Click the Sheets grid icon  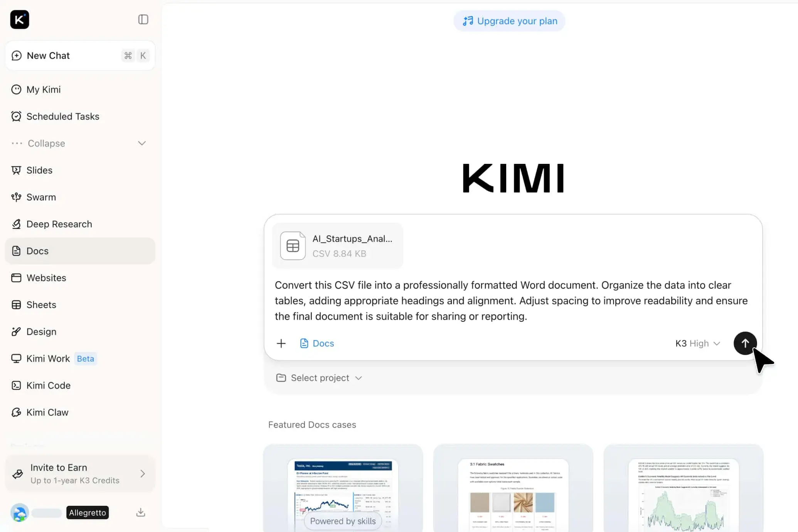(16, 305)
